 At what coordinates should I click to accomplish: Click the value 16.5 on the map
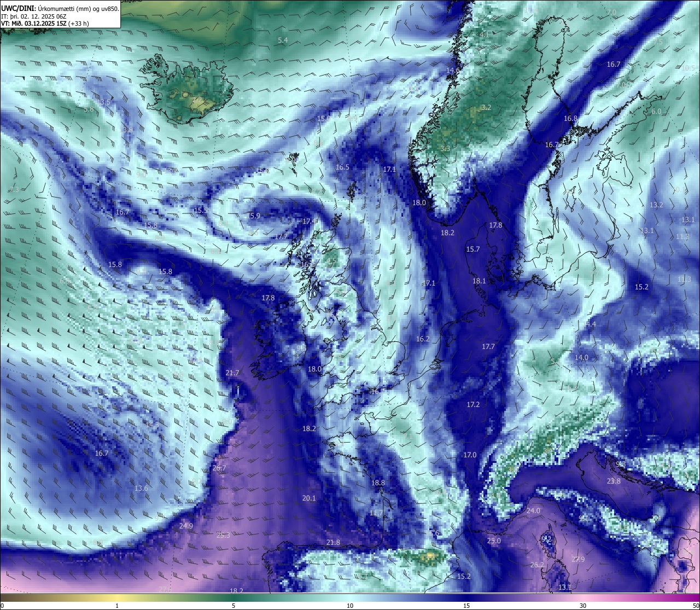pyautogui.click(x=342, y=167)
